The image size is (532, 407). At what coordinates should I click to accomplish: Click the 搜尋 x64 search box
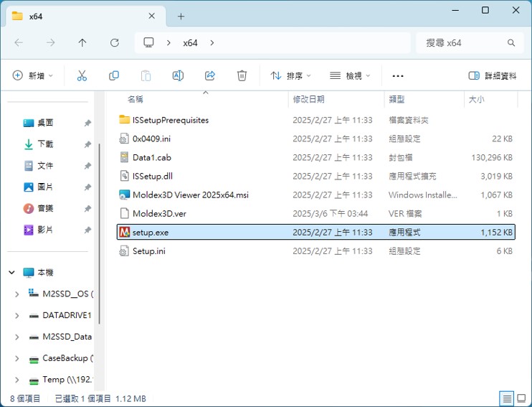[470, 43]
